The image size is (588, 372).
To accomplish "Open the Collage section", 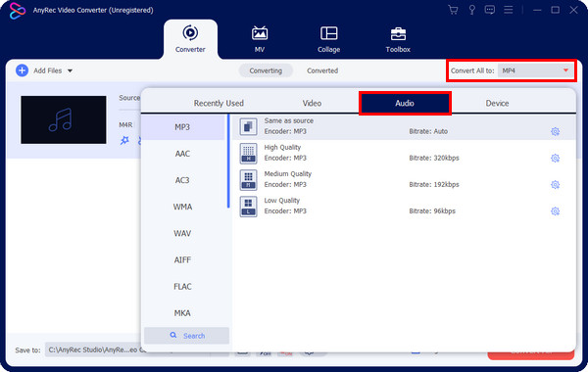I will 329,39.
